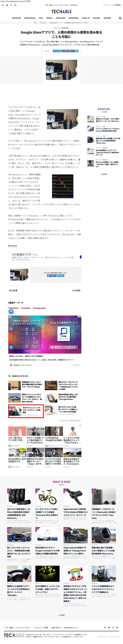Click the Marketing breadcrumb link
Screen dimensions: 123x644
[x=43, y=23]
